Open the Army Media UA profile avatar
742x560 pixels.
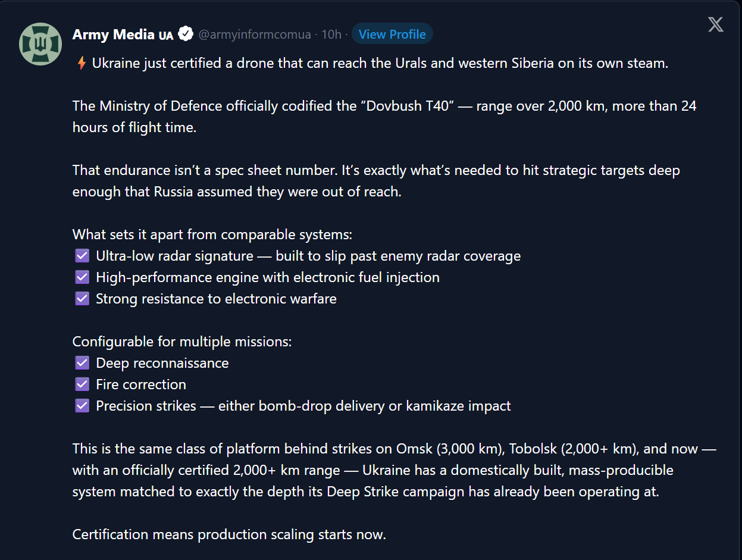coord(40,44)
